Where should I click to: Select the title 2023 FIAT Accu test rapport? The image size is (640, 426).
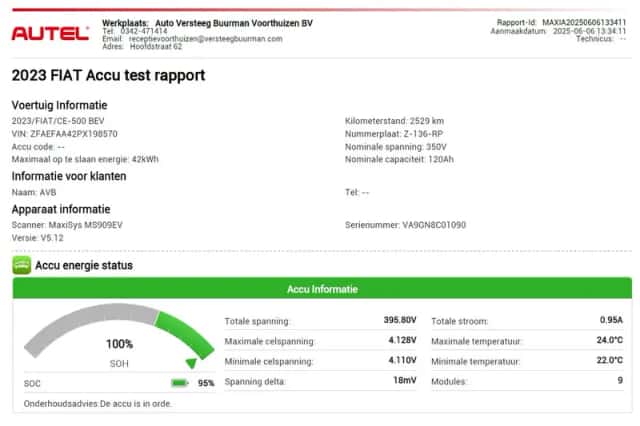click(x=108, y=75)
